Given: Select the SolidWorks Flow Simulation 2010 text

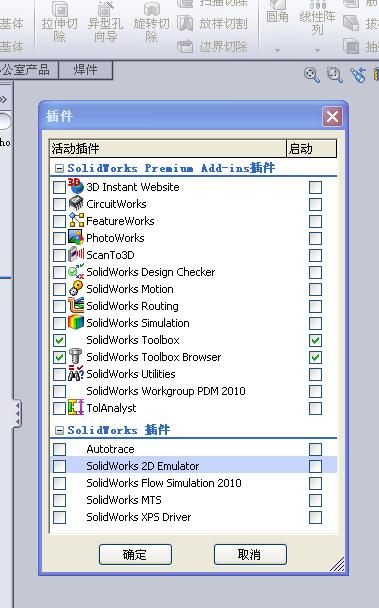Looking at the screenshot, I should [164, 483].
